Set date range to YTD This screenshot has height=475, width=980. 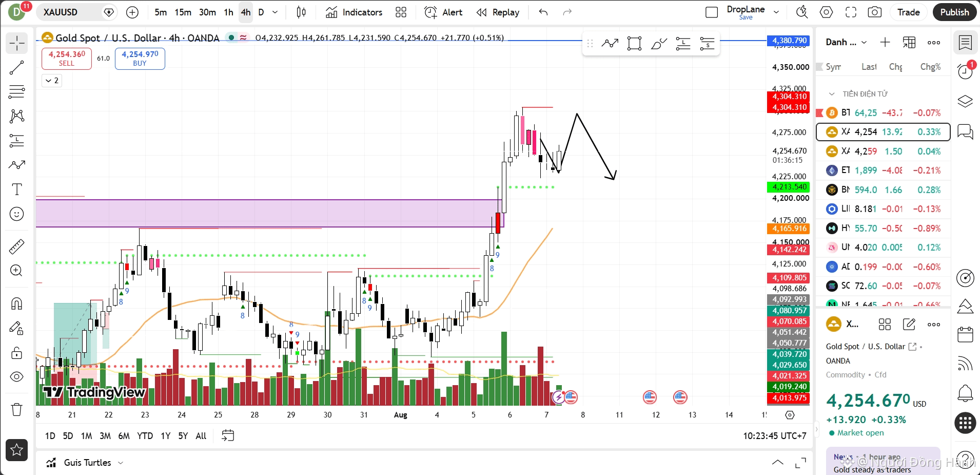(x=145, y=436)
